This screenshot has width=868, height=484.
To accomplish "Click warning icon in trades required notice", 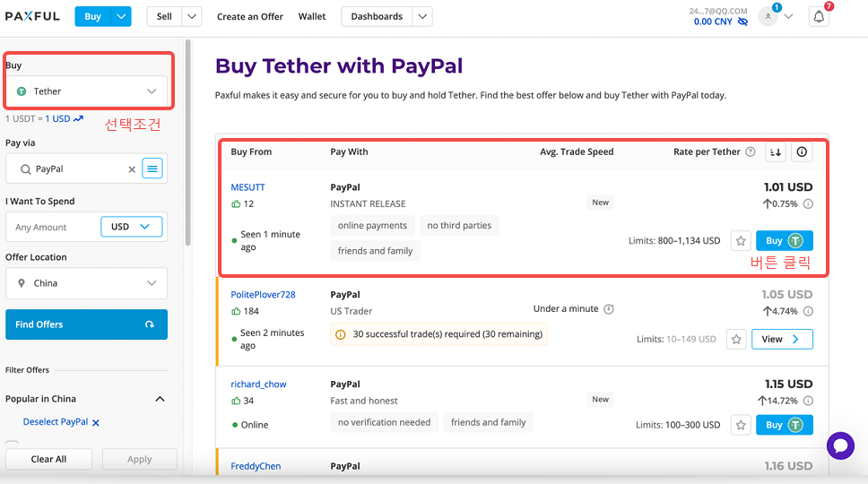I will [x=341, y=334].
